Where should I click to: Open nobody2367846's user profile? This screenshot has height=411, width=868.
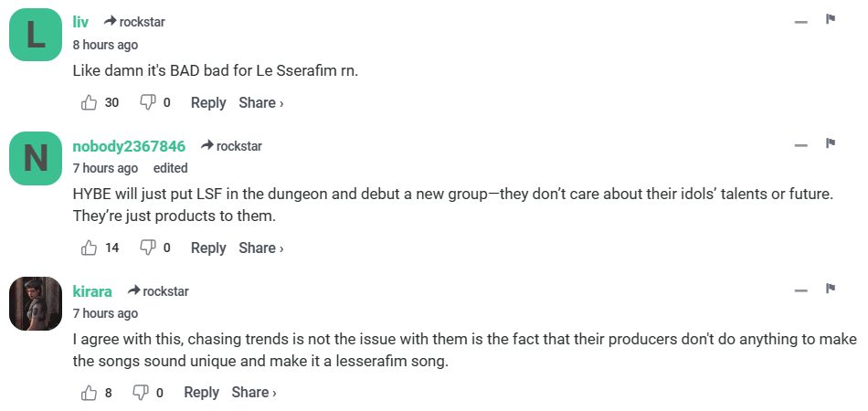(x=129, y=146)
